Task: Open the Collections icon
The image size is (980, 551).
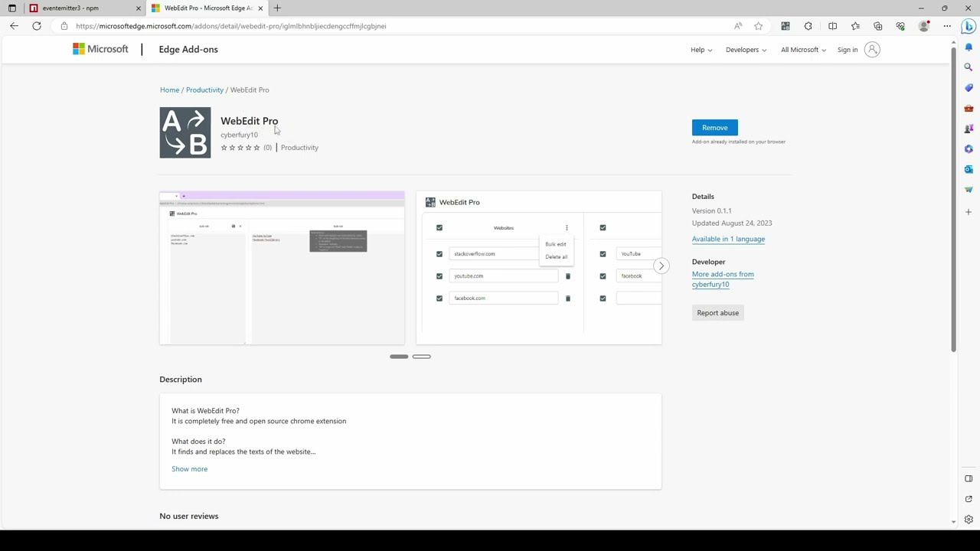Action: pos(877,26)
